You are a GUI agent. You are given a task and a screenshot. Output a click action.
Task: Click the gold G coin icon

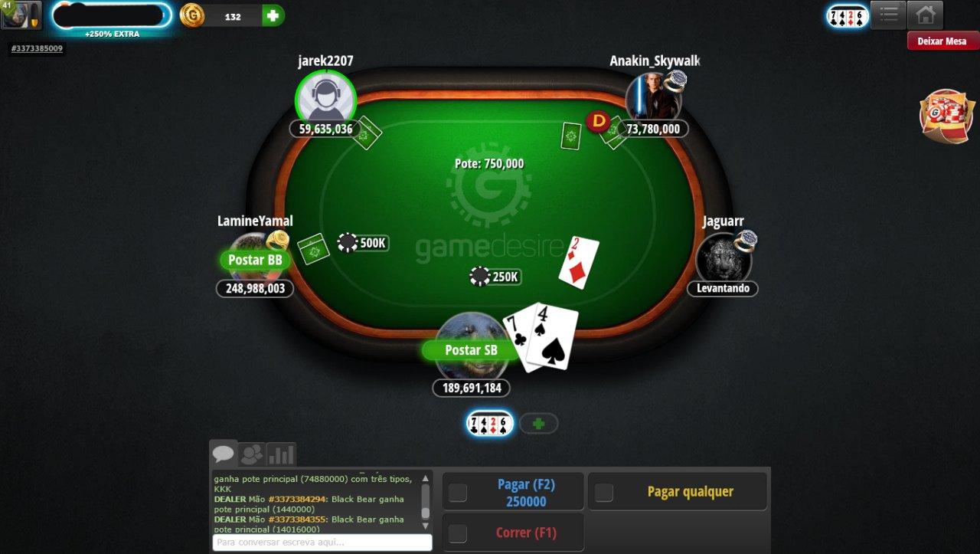(192, 15)
